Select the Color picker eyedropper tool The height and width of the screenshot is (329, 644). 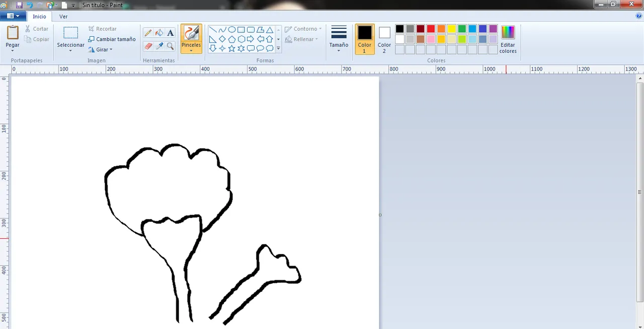159,46
